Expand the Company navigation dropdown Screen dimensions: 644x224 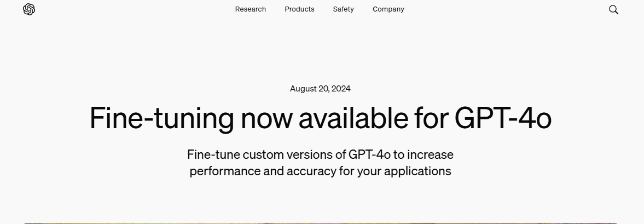(388, 9)
